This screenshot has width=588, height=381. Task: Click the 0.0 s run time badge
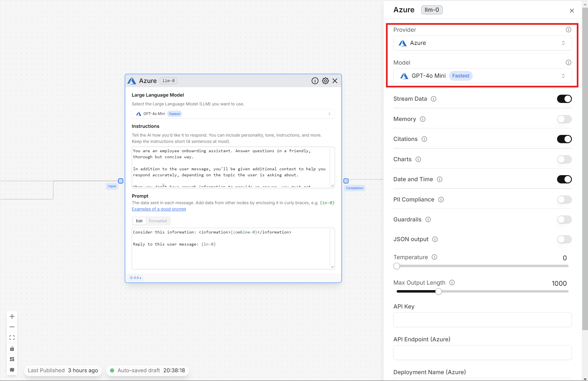click(x=136, y=278)
